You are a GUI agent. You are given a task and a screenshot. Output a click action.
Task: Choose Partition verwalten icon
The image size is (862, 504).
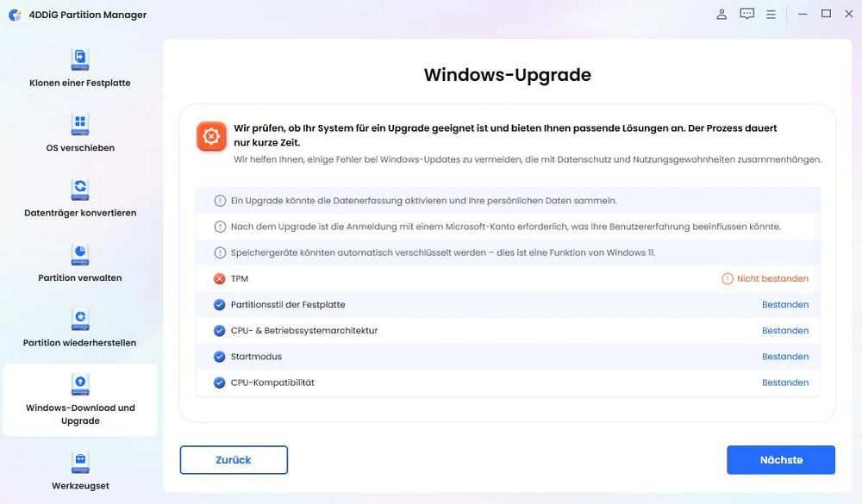pyautogui.click(x=80, y=254)
